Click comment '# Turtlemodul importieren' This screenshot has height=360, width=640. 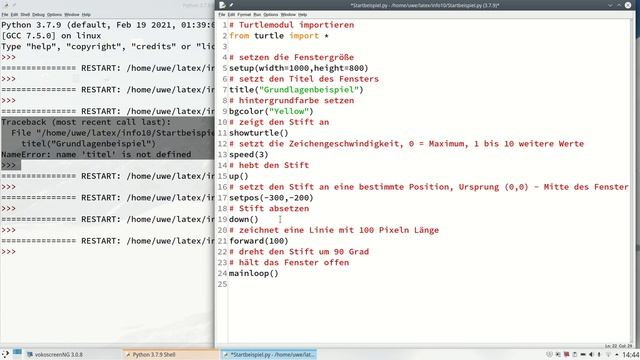point(291,25)
